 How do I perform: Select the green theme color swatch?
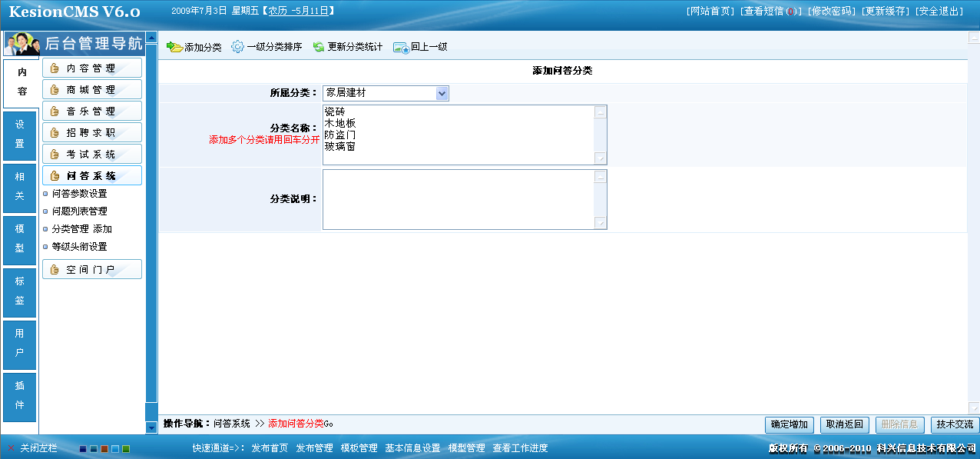[126, 449]
